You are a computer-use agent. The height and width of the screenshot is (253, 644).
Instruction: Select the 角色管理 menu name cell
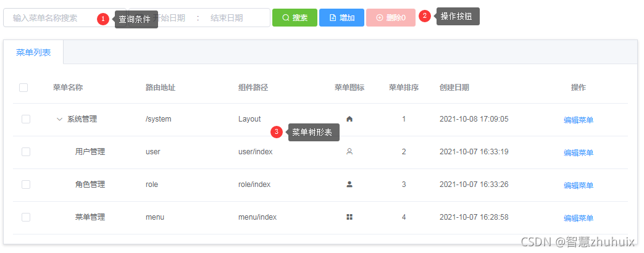click(90, 185)
